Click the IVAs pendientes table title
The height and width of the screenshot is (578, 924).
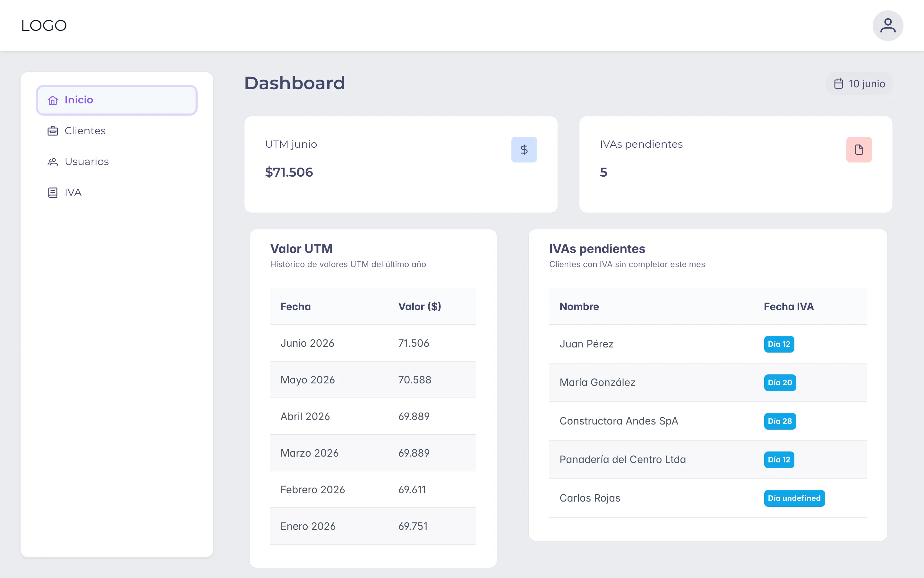(x=597, y=249)
